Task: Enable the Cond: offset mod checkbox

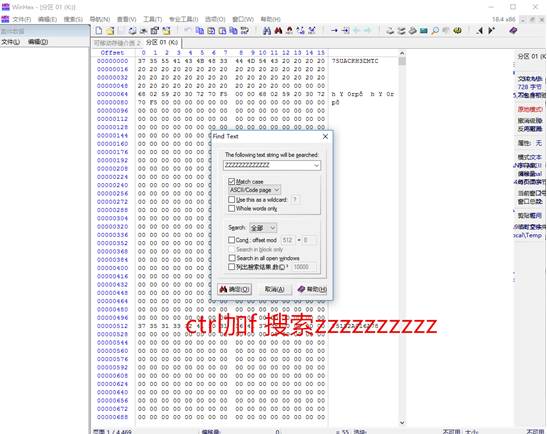Action: tap(231, 240)
